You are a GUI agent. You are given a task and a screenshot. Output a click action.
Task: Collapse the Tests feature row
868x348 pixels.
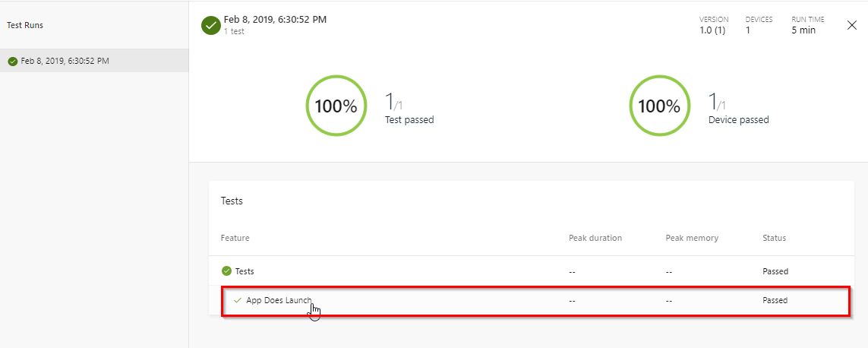[531, 271]
